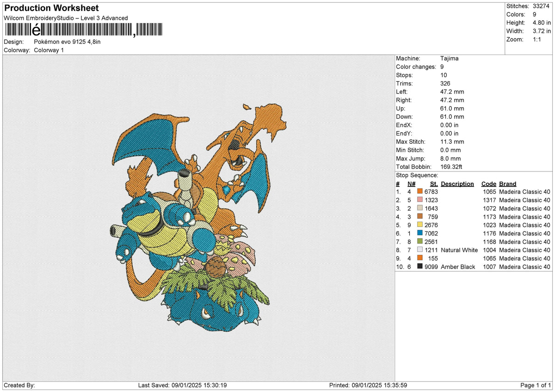Click the EndX value 0.00 in

pos(450,125)
